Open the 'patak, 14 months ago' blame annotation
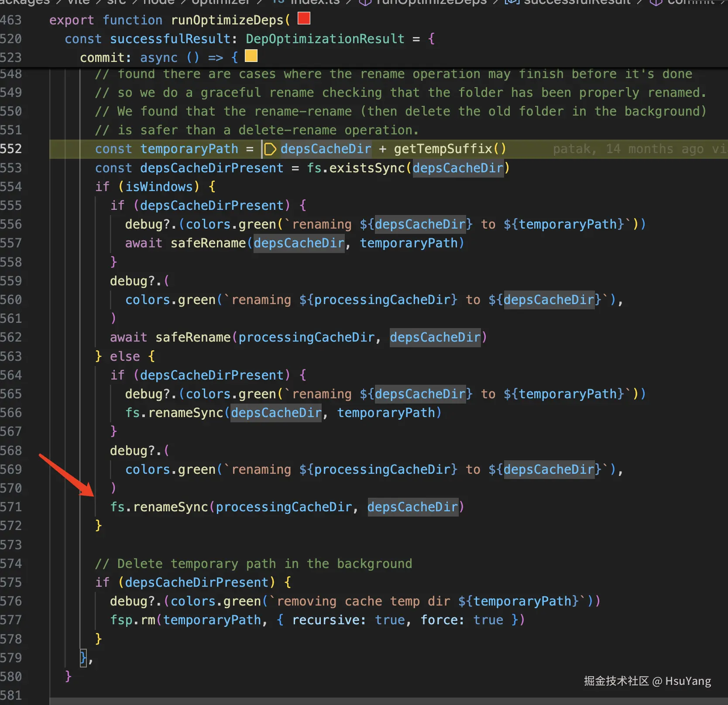 coord(640,149)
